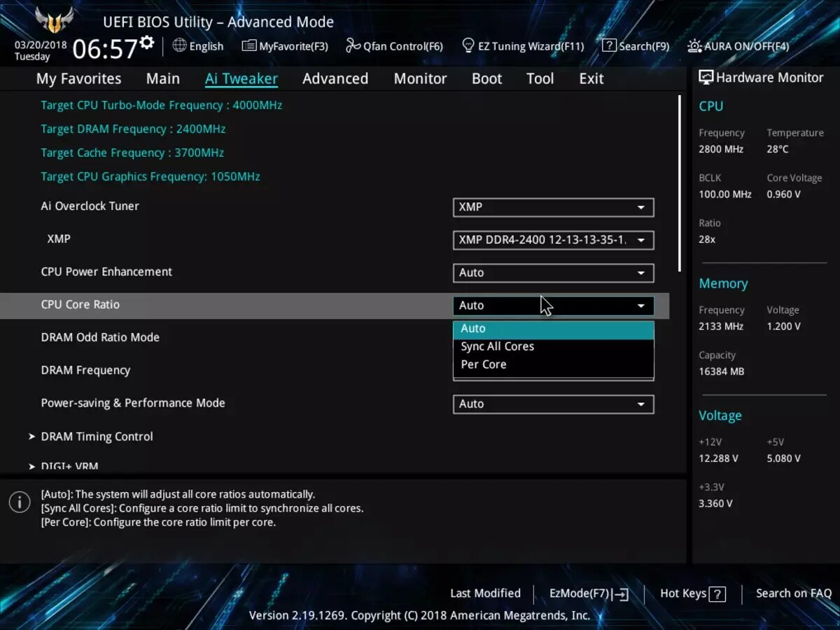Click Core Voltage 0.960 V value
The height and width of the screenshot is (630, 840).
(x=783, y=195)
